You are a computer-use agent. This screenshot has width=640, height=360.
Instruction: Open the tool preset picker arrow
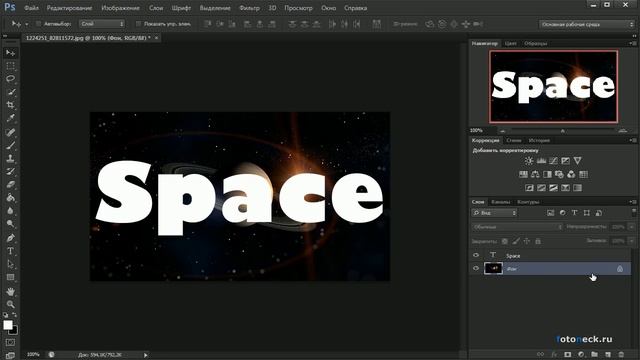pyautogui.click(x=27, y=24)
